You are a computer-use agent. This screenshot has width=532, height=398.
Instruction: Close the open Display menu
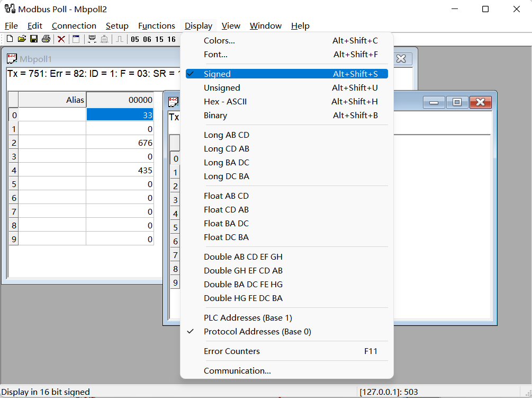tap(199, 26)
